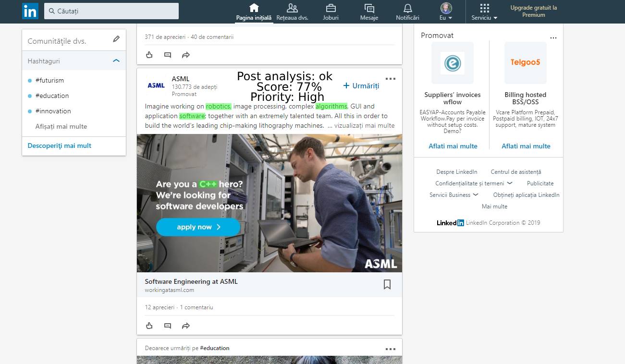Open the #education link in feed post header

215,348
